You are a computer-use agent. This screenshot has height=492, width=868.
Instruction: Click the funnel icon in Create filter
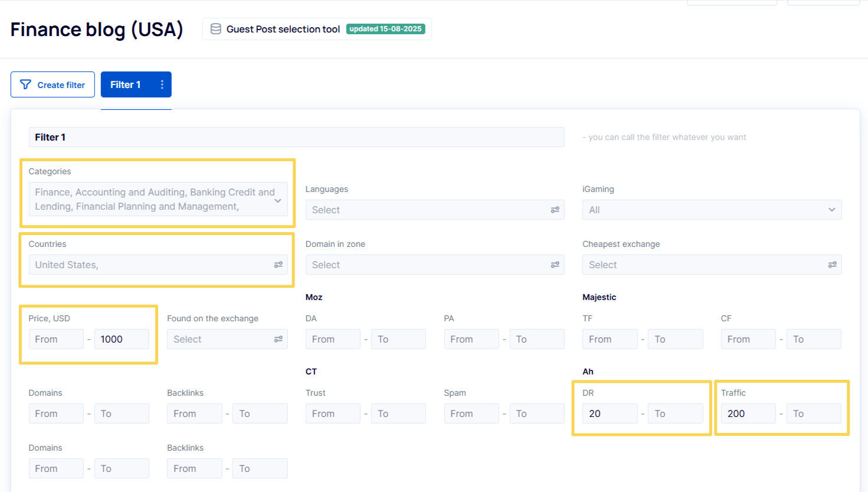25,84
